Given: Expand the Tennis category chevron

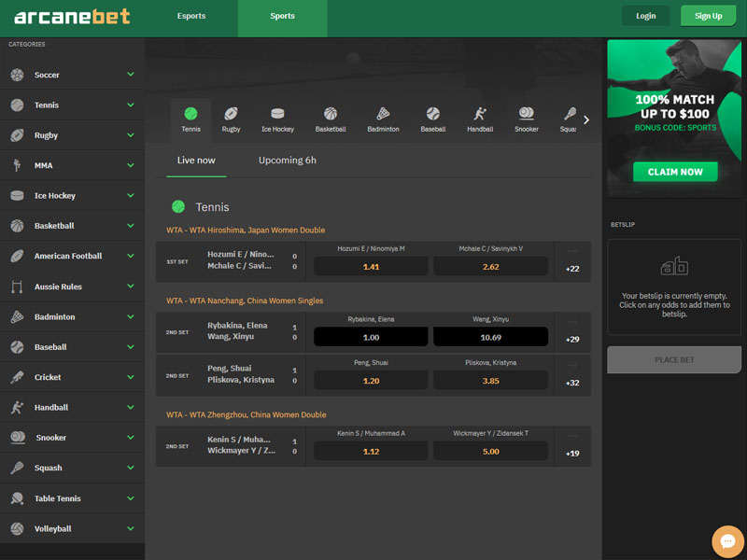Looking at the screenshot, I should pos(131,105).
